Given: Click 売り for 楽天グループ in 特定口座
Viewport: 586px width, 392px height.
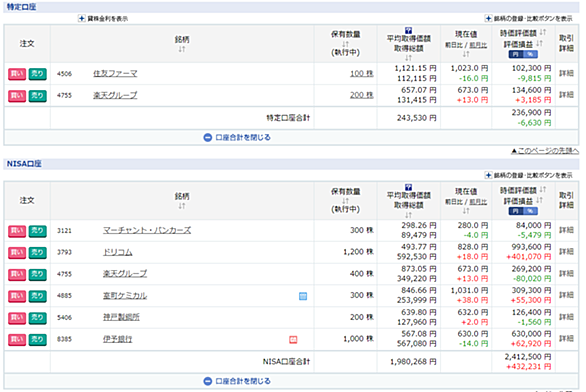Looking at the screenshot, I should coord(38,96).
